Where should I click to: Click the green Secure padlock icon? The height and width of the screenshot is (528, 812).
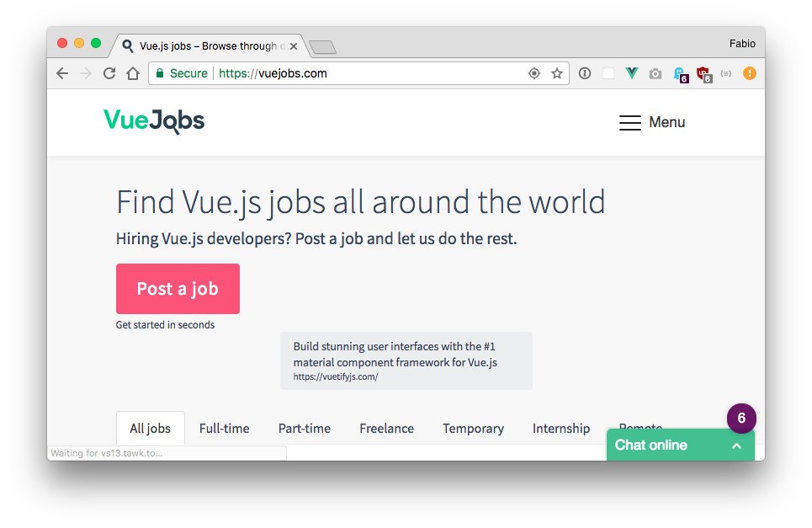160,73
